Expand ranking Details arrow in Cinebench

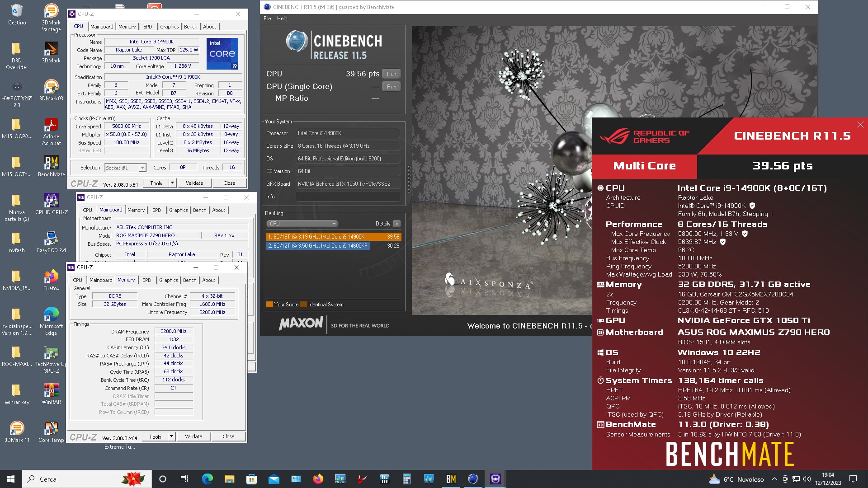point(397,224)
